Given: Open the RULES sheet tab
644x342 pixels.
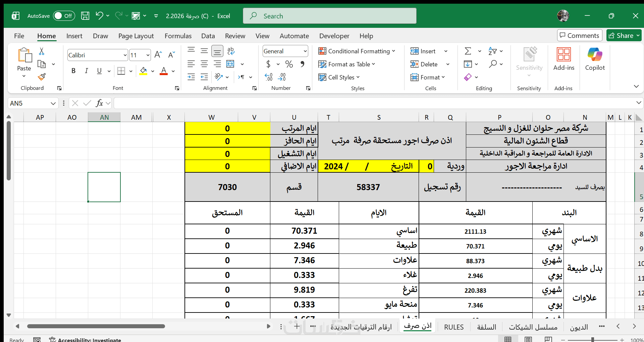Looking at the screenshot, I should pyautogui.click(x=454, y=327).
